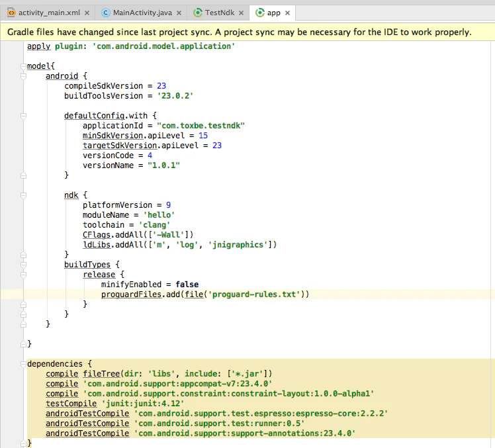Click the XML file icon on activity_main.xml tab
The width and height of the screenshot is (495, 448).
point(11,13)
